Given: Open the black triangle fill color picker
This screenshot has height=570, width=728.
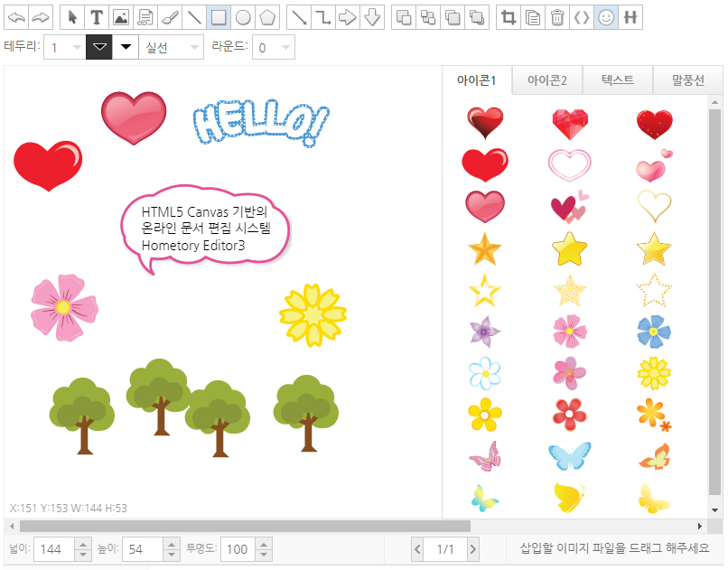Looking at the screenshot, I should point(126,47).
